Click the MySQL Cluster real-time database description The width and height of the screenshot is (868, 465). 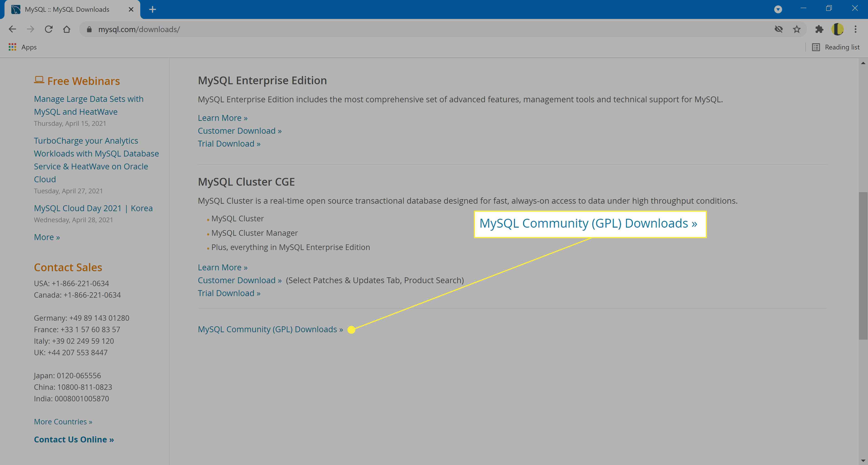point(468,201)
